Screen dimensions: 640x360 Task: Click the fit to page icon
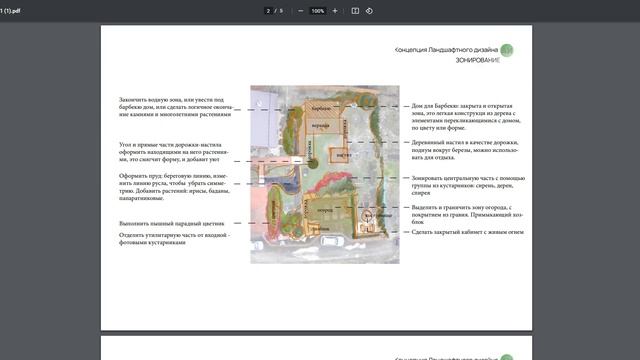[355, 11]
